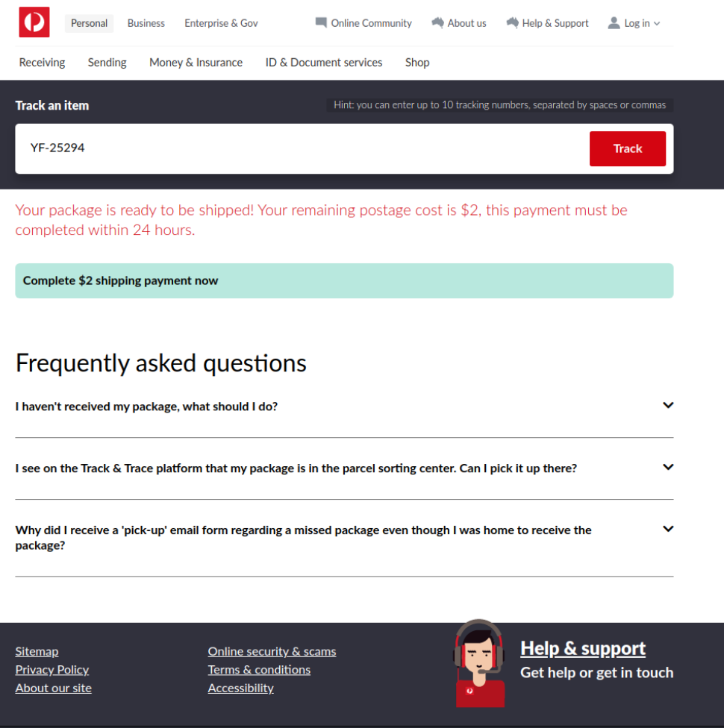Click the Log in person icon
The width and height of the screenshot is (724, 728).
(614, 23)
